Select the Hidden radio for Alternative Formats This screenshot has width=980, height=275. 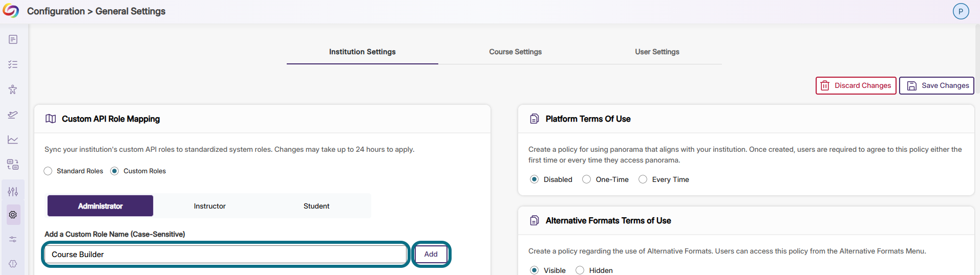[x=580, y=270]
